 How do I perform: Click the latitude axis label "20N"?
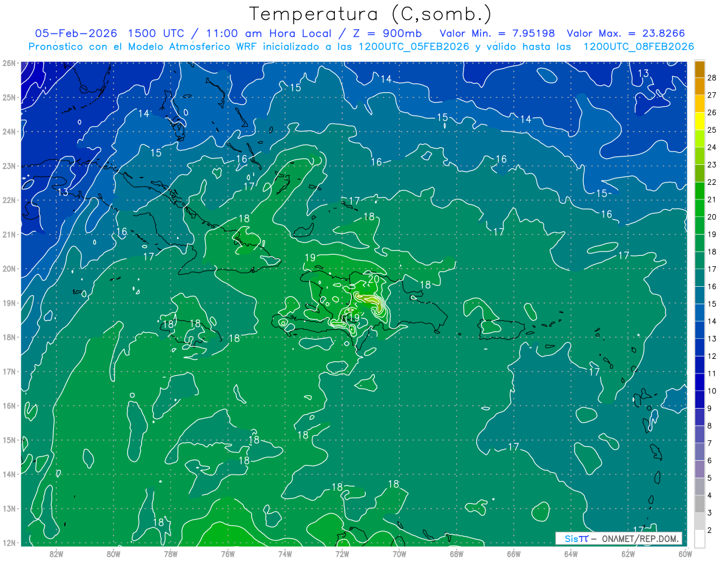[9, 269]
